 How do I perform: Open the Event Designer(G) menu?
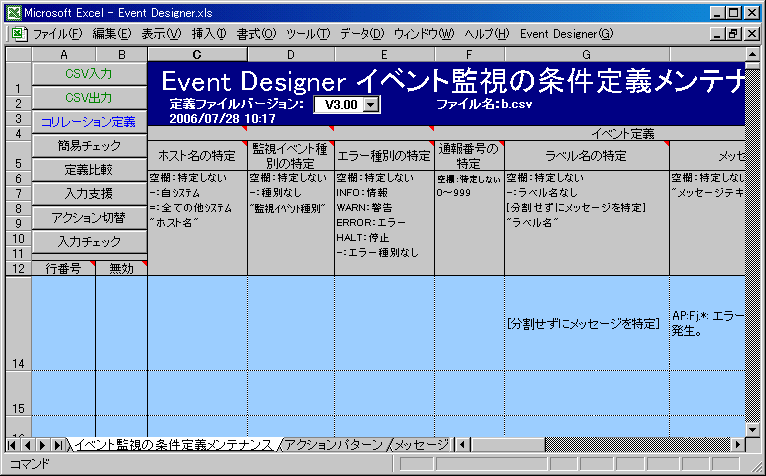point(566,34)
